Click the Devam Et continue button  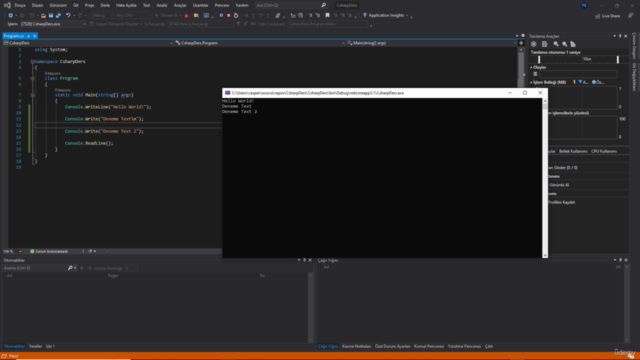pos(167,16)
